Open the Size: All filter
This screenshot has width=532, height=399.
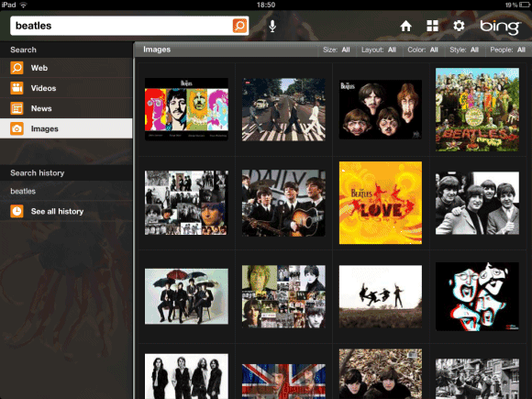click(337, 50)
